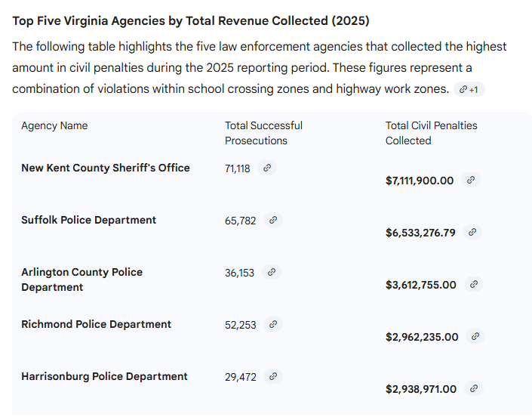Click the Richmond Police Department agency name
This screenshot has height=417, width=532.
(97, 324)
